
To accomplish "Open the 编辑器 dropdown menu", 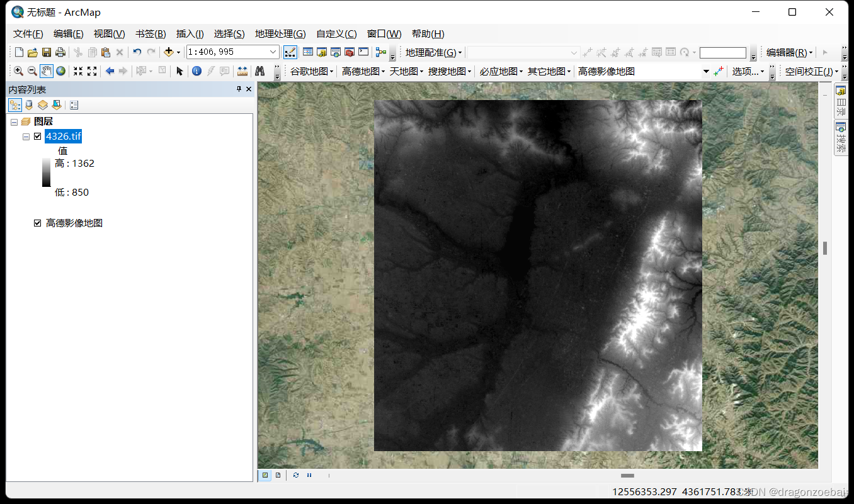I will point(789,52).
